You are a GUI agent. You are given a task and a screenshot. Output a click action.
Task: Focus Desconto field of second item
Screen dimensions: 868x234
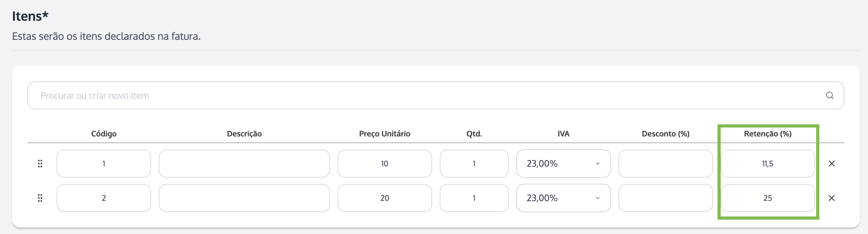(666, 198)
